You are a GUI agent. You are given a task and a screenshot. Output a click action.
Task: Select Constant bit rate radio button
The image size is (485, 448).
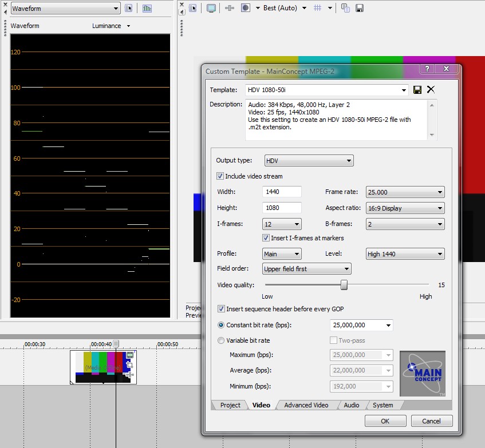221,325
